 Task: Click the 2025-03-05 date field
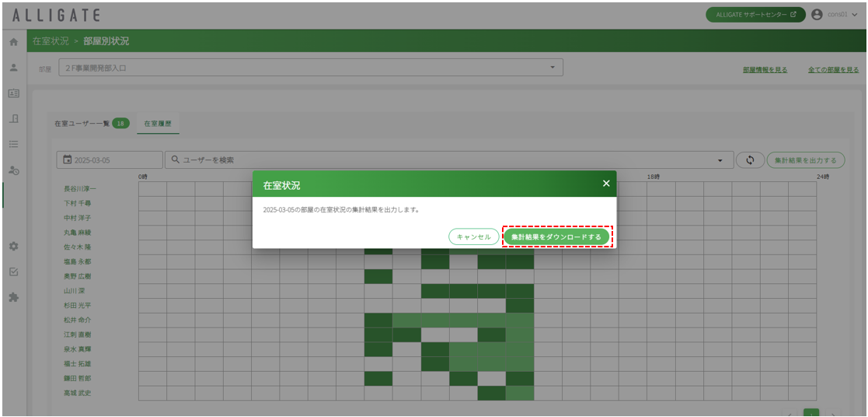pyautogui.click(x=110, y=159)
